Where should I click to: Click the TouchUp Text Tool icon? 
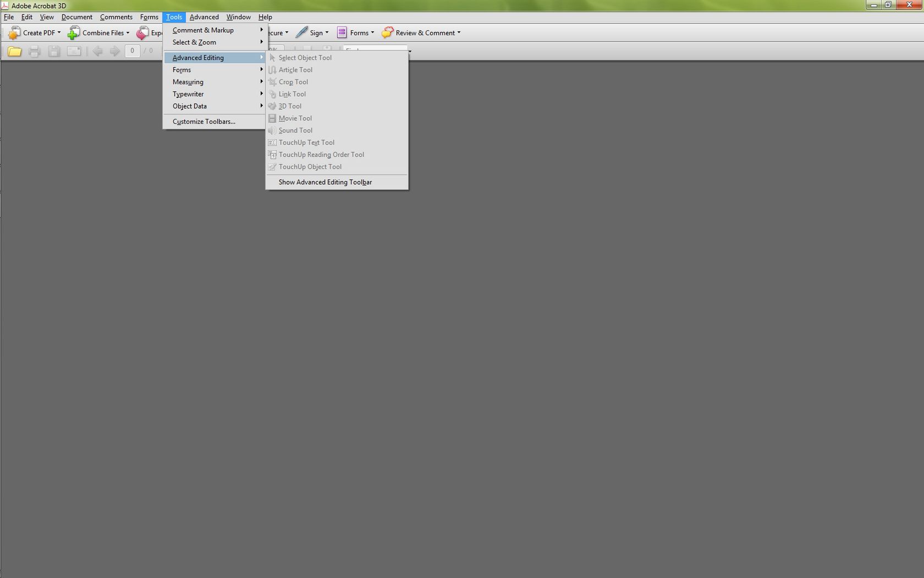coord(272,143)
